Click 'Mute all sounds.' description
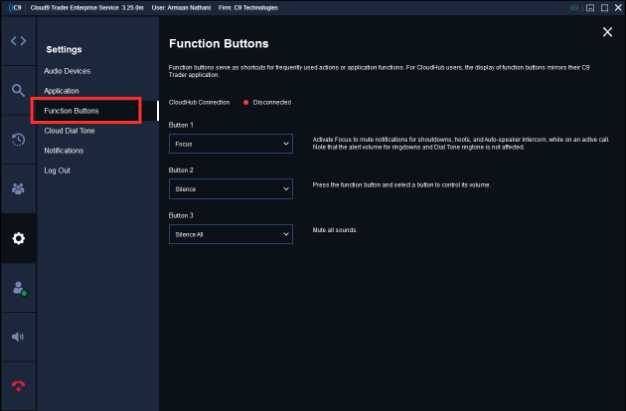 (335, 230)
